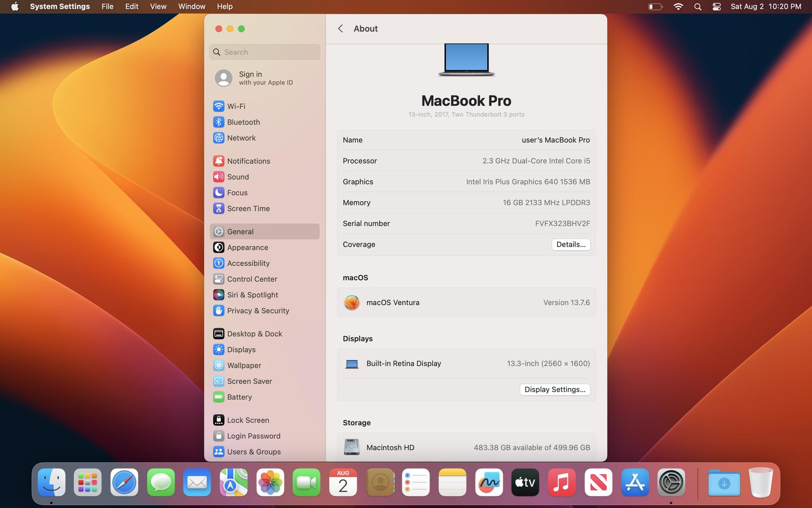
Task: Open the Apple menu
Action: [15, 7]
